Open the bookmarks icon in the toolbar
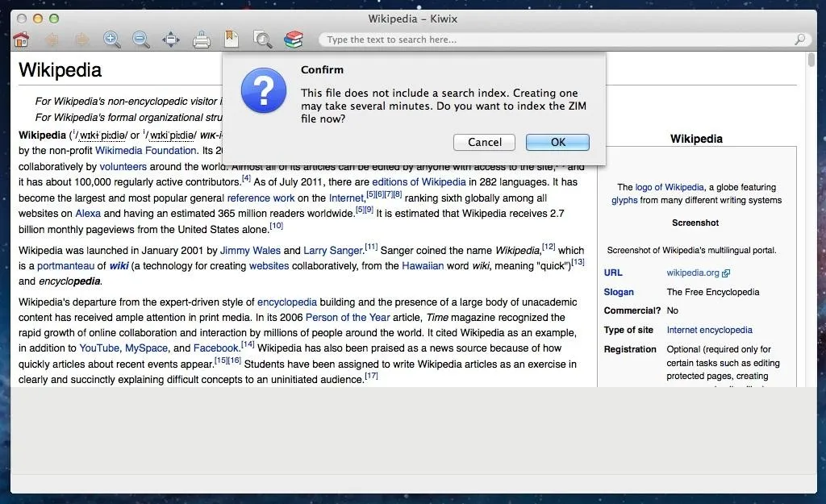Screen dimensions: 826x504 232,39
